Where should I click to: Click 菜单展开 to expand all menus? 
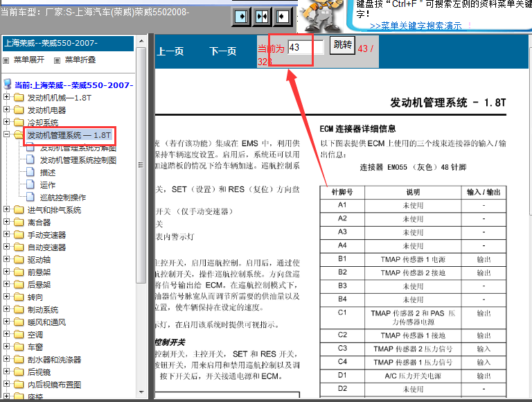28,60
